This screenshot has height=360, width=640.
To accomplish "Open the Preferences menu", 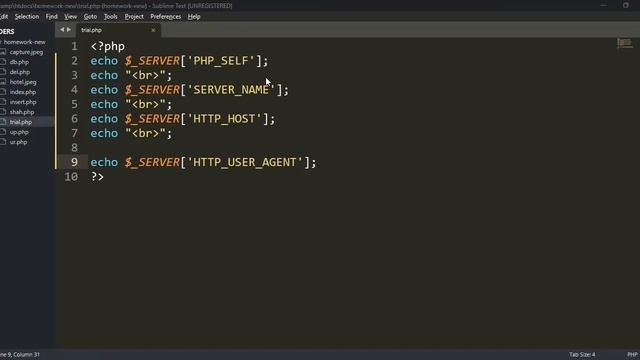I will [165, 17].
